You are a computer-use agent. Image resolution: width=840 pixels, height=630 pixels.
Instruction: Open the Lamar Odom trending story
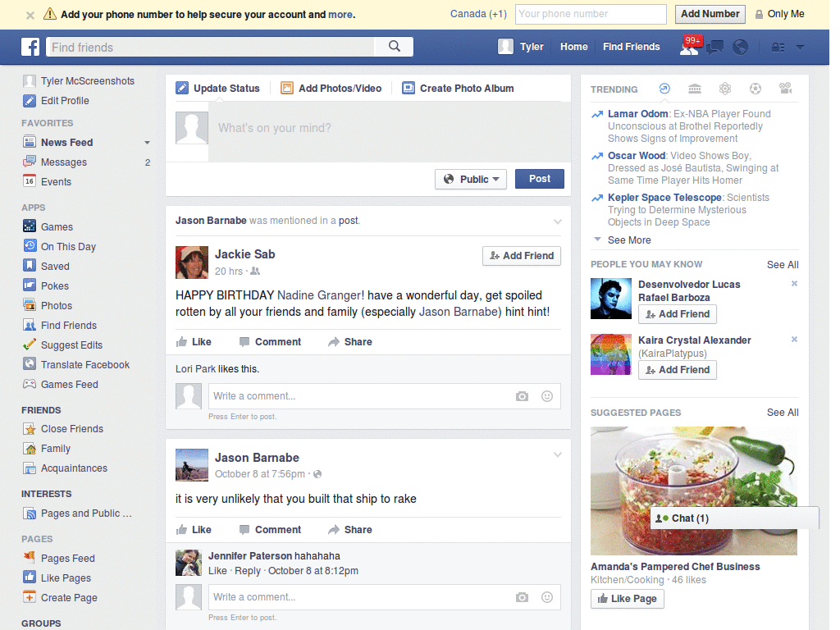pyautogui.click(x=637, y=113)
